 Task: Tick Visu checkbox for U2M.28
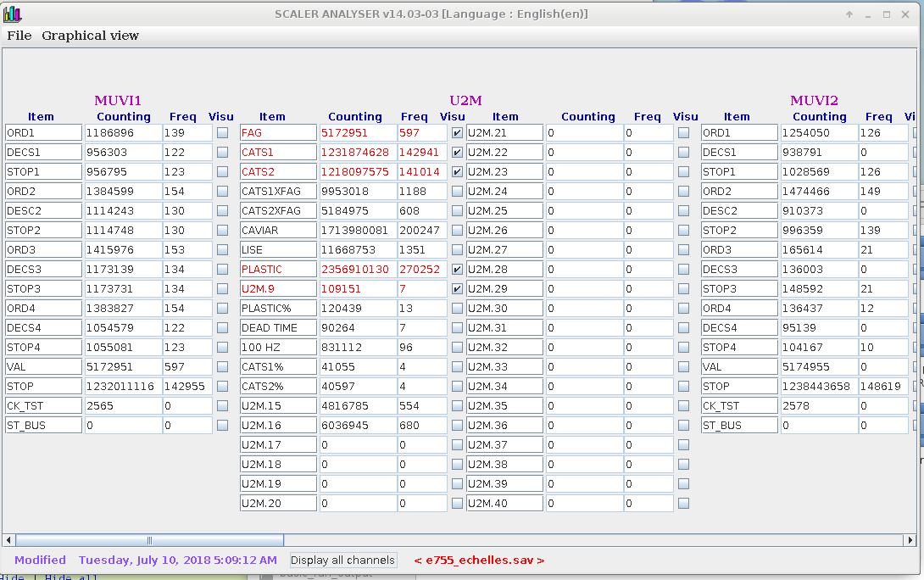click(x=683, y=270)
